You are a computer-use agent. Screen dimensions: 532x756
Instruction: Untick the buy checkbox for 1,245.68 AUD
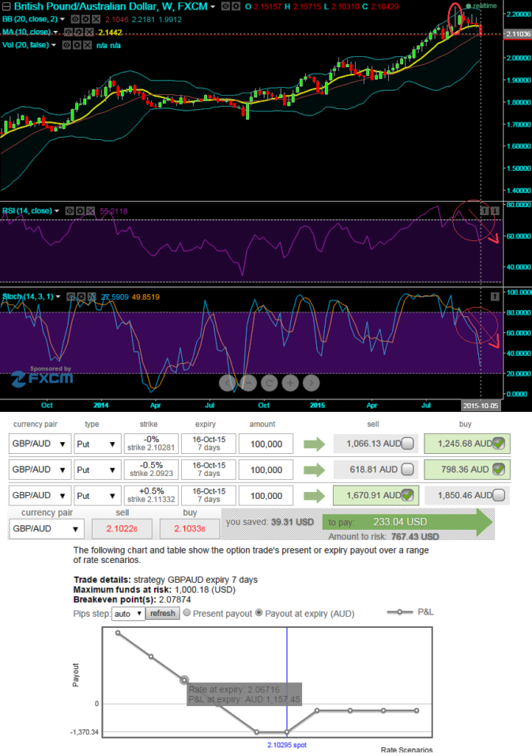coord(499,444)
